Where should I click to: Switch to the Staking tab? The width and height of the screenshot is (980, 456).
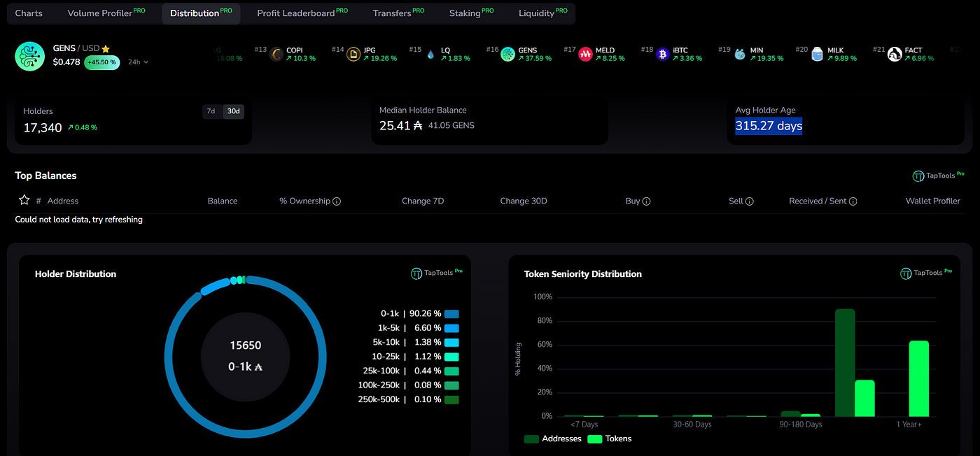pyautogui.click(x=471, y=13)
